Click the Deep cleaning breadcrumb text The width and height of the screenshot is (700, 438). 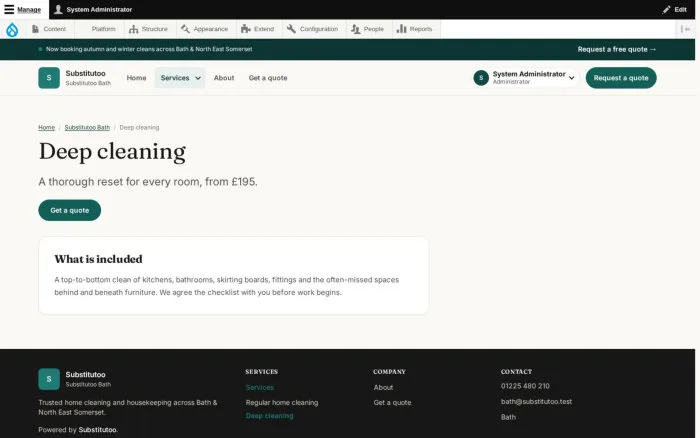point(139,127)
